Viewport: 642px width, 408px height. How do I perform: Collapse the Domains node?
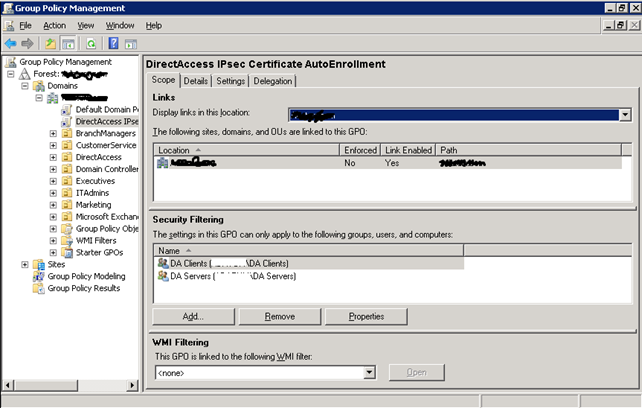25,86
